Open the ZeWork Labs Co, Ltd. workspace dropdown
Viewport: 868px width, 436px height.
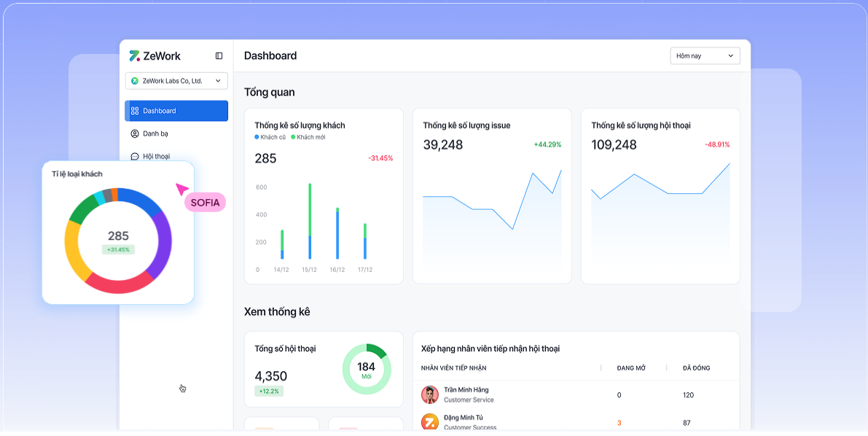176,81
